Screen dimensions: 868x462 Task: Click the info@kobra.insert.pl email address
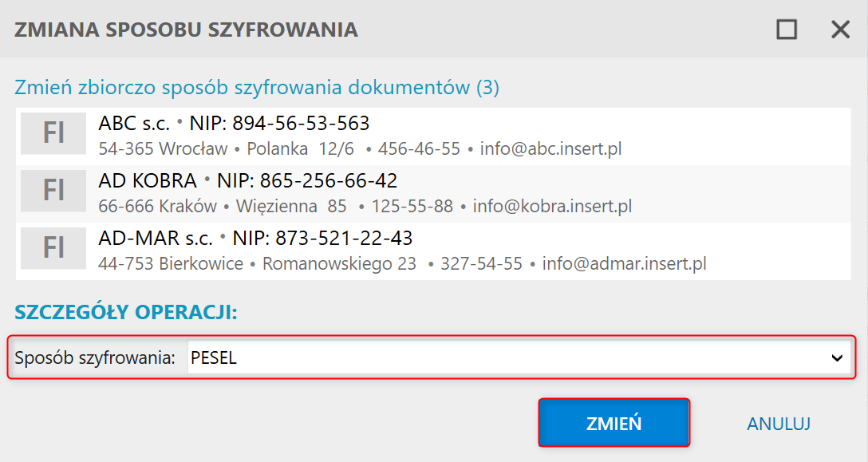(x=552, y=206)
